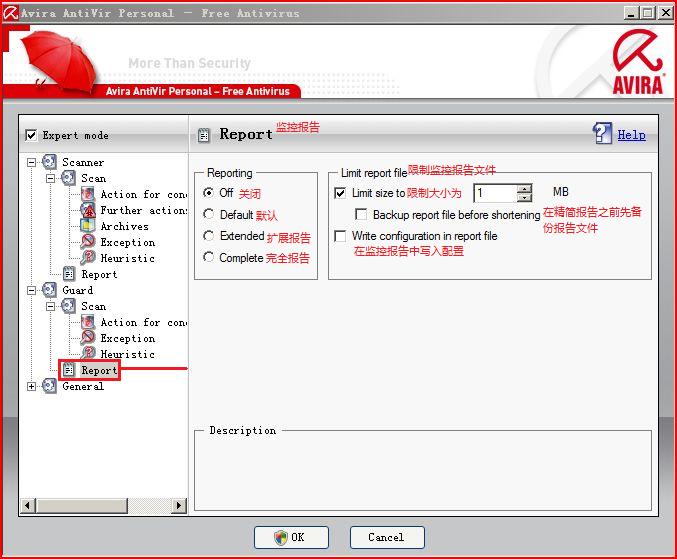Maximize the Avira window
This screenshot has height=559, width=677.
click(647, 13)
